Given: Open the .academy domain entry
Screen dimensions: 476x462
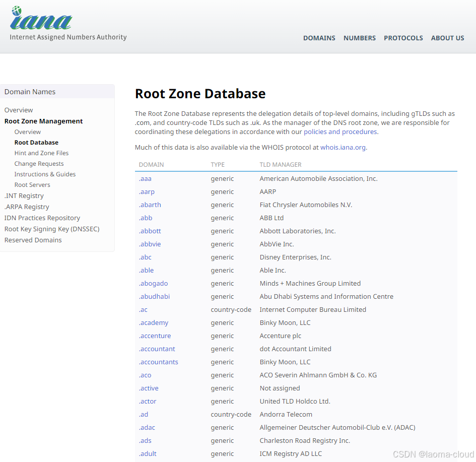Looking at the screenshot, I should pyautogui.click(x=154, y=322).
